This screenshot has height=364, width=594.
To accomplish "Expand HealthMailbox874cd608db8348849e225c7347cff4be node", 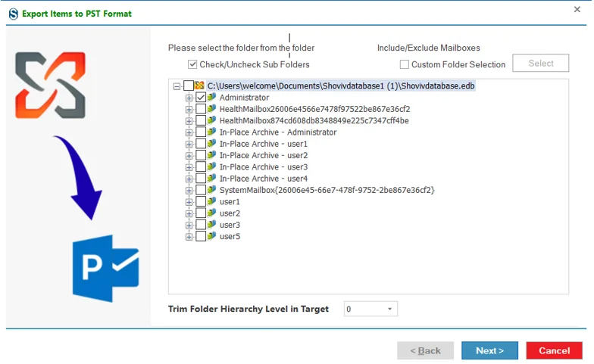I will tap(189, 121).
